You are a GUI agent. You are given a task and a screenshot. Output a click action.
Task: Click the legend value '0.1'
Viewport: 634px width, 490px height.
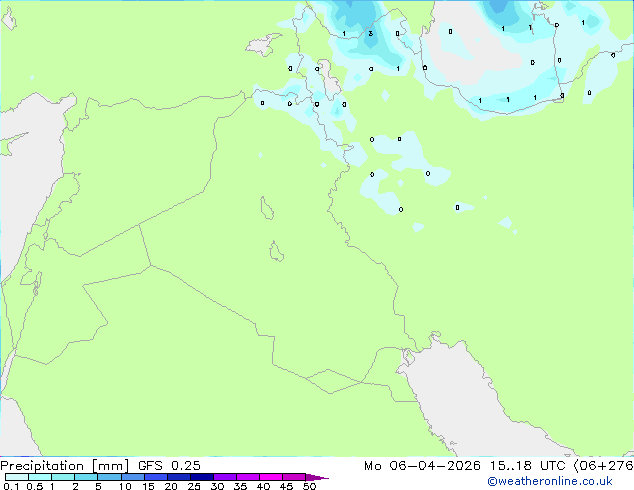(x=11, y=486)
